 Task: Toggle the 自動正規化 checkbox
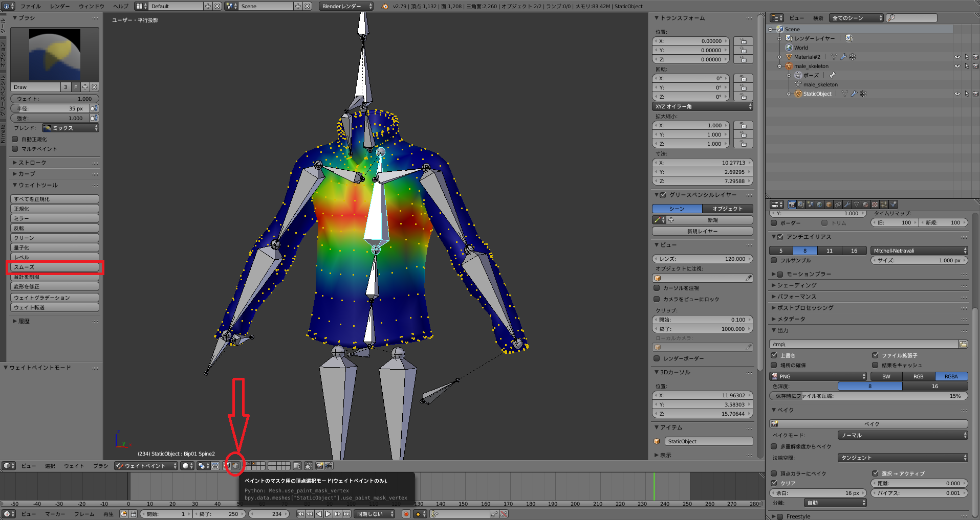15,139
